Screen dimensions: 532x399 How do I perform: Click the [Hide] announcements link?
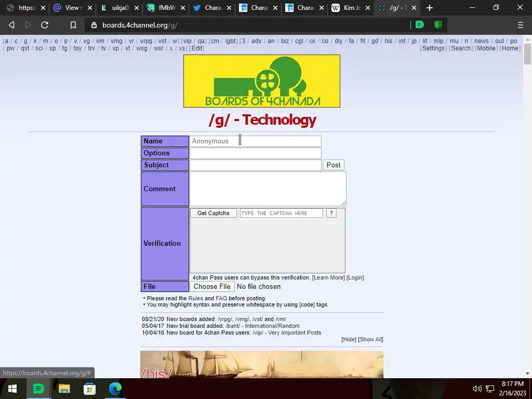(349, 339)
